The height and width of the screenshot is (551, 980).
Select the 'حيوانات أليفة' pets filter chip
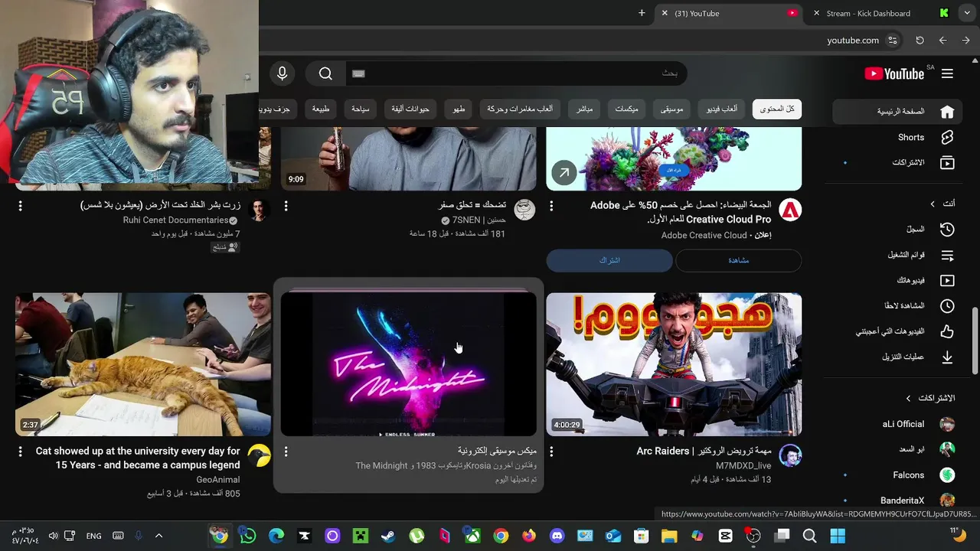(x=410, y=109)
